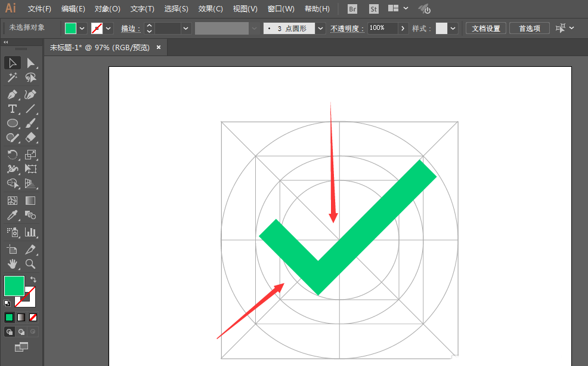Select the Zoom tool
Screen dimensions: 588x366
[x=31, y=264]
